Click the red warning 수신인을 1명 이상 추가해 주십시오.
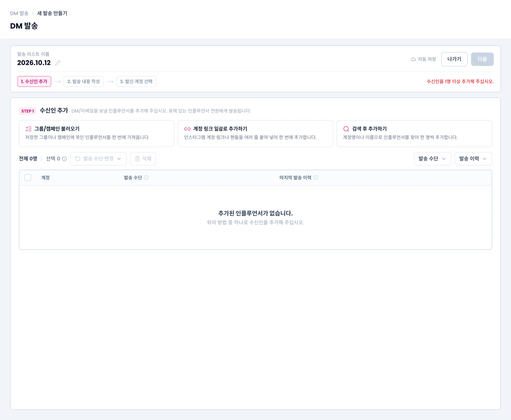 (460, 81)
